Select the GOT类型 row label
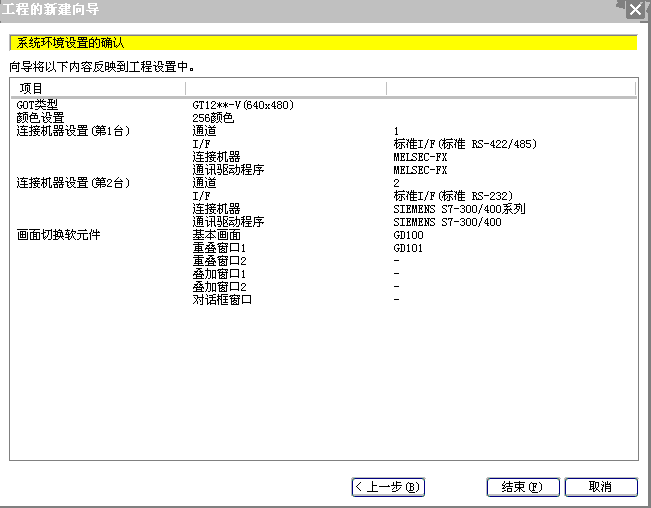The height and width of the screenshot is (508, 651). point(37,105)
